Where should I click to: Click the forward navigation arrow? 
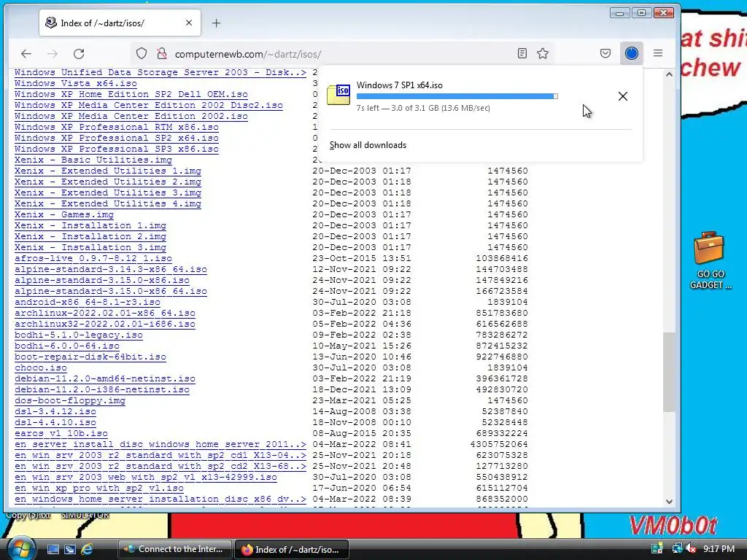(53, 54)
